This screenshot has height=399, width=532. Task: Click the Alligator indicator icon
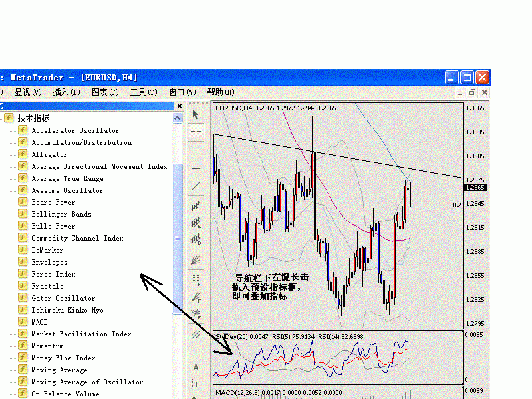click(x=23, y=154)
